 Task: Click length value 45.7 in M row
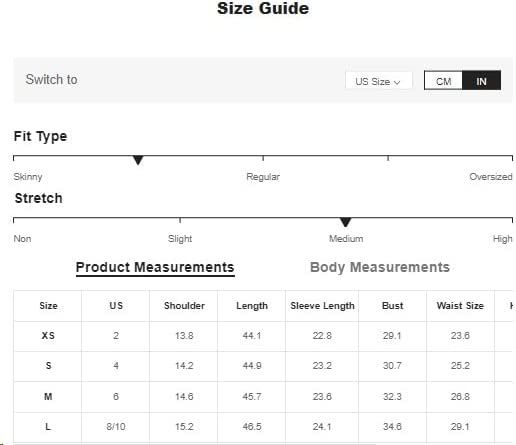coord(252,396)
